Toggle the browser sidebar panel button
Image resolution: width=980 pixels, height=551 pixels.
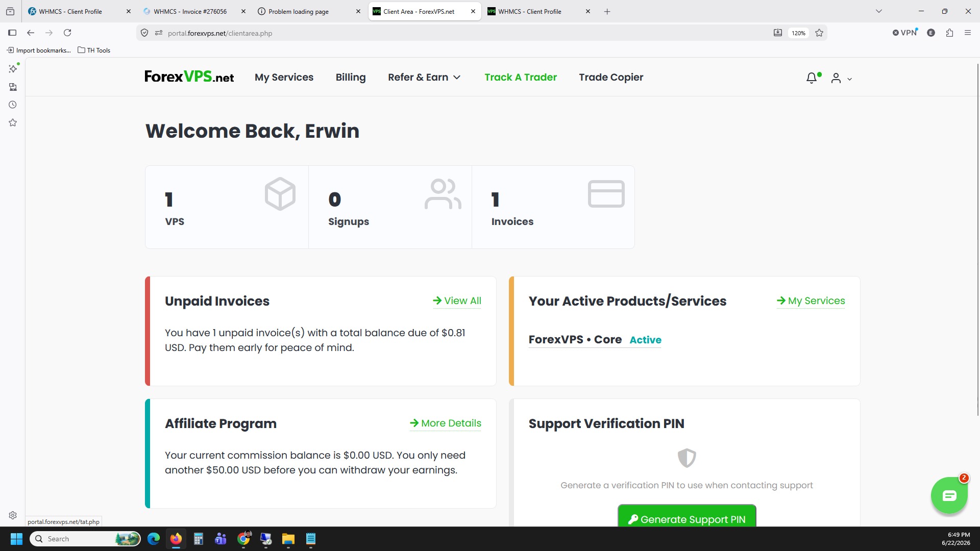click(12, 33)
